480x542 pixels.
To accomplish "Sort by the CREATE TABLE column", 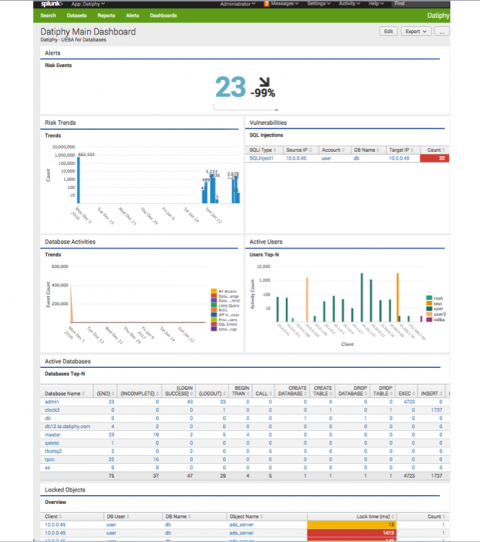I will point(322,391).
